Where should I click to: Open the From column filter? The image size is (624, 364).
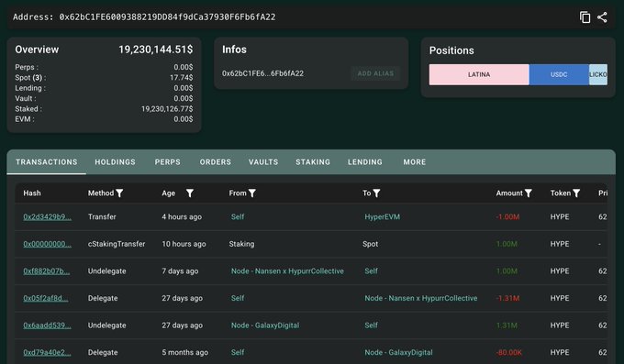pyautogui.click(x=252, y=193)
